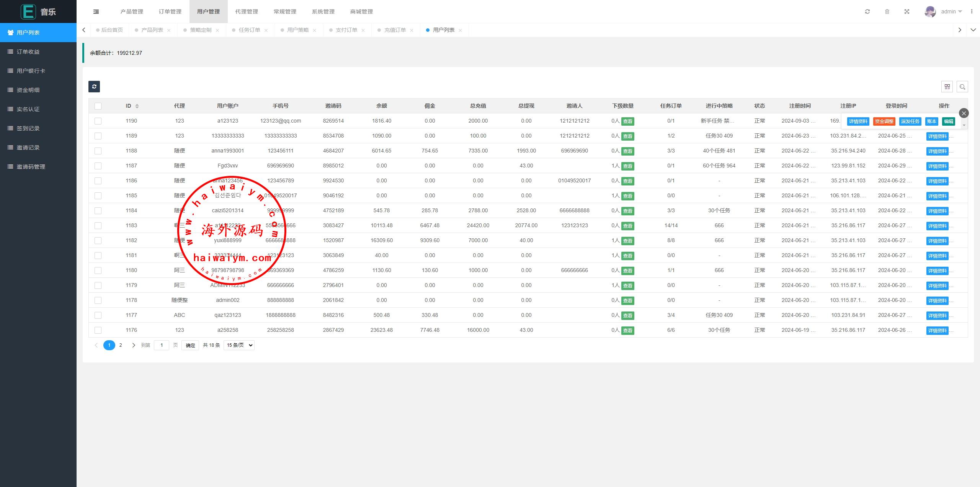Open the table search magnifier icon
Viewport: 980px width, 487px height.
click(962, 87)
